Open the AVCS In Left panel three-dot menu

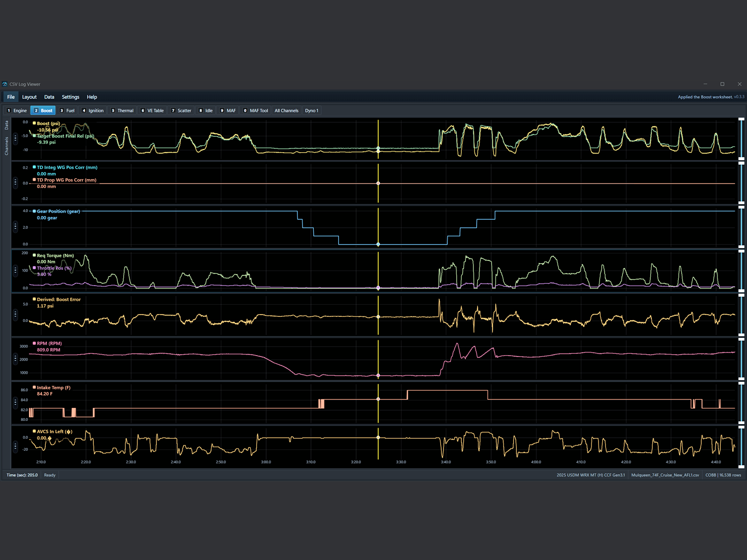point(15,446)
